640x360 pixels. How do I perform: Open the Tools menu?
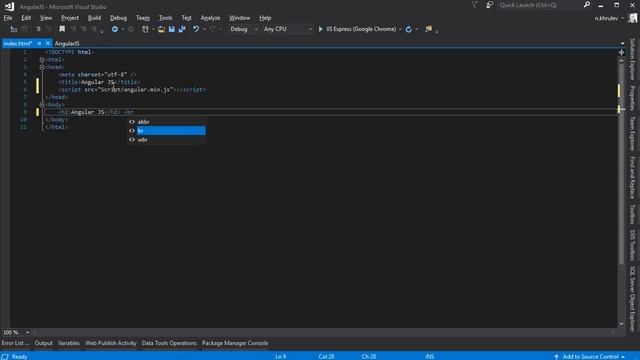click(x=165, y=18)
